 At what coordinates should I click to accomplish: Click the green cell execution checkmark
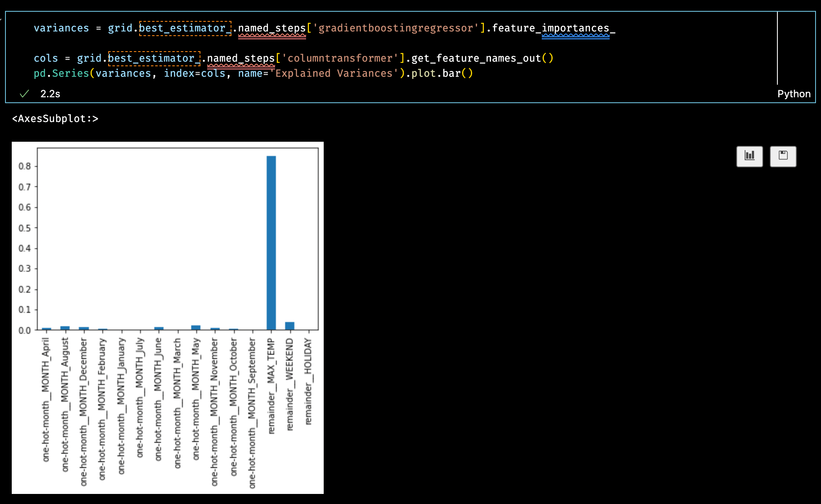(x=24, y=94)
